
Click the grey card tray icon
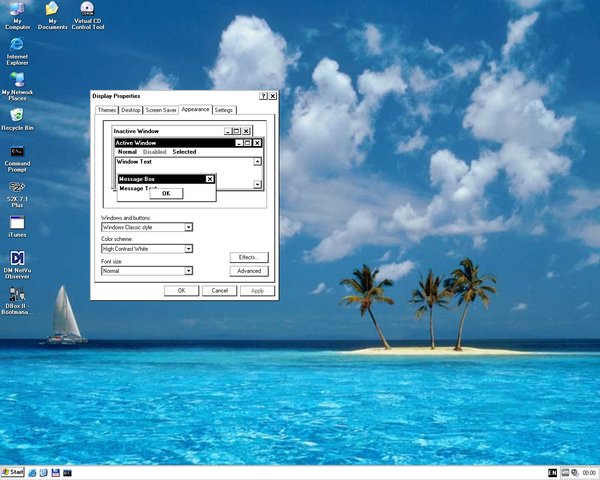[565, 473]
